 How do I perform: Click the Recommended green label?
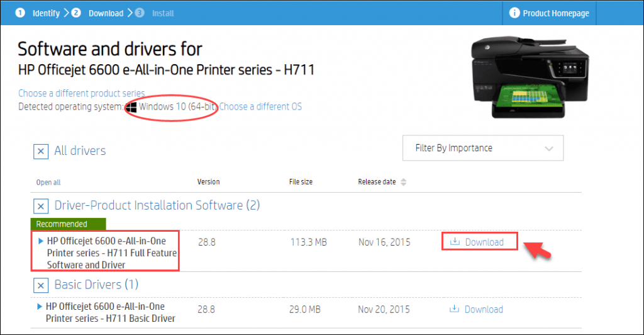point(68,224)
